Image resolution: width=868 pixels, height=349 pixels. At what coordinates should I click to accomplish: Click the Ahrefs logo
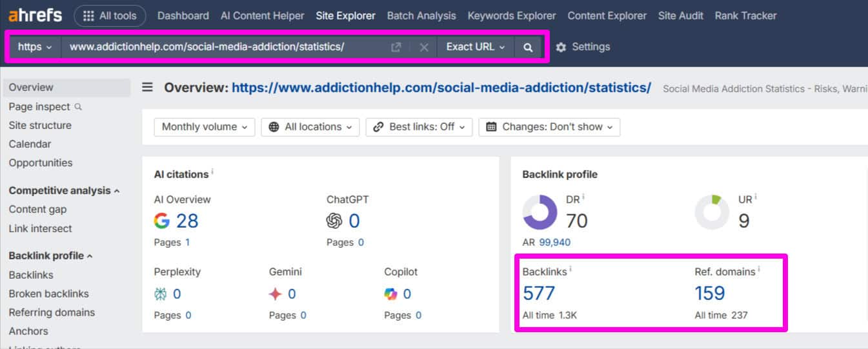pos(35,15)
